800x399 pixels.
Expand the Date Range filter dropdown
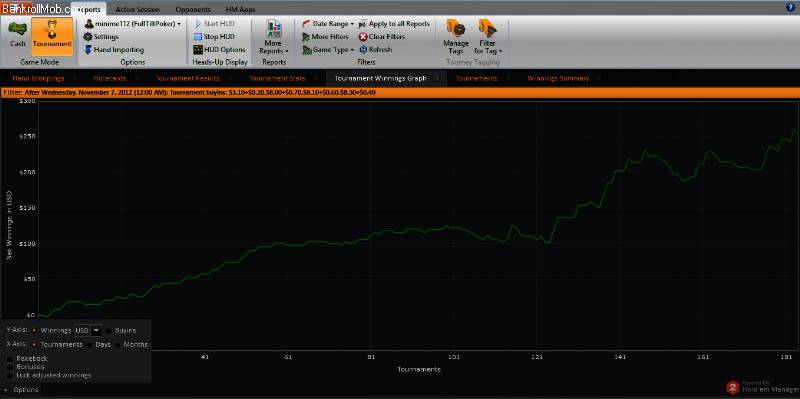pyautogui.click(x=329, y=24)
